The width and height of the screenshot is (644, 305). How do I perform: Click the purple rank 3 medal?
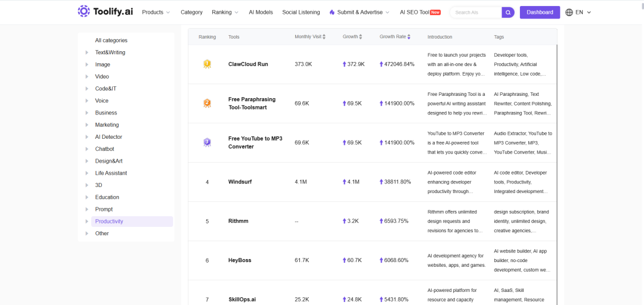pos(207,142)
